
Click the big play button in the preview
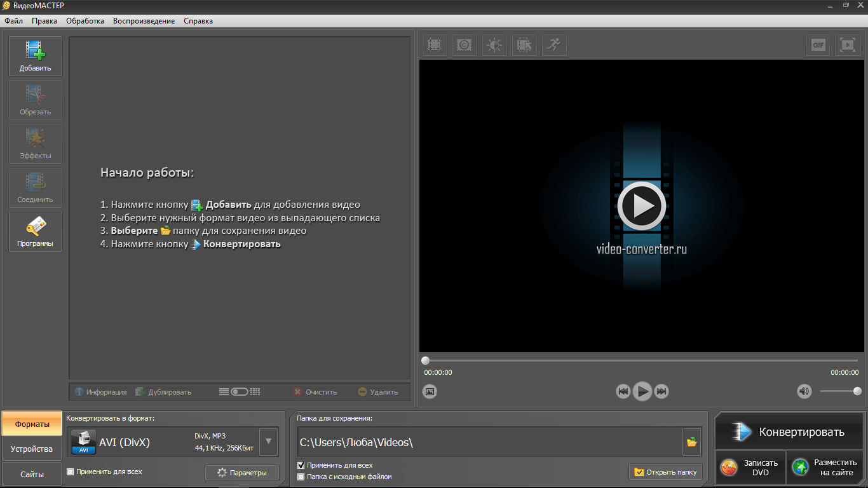642,206
